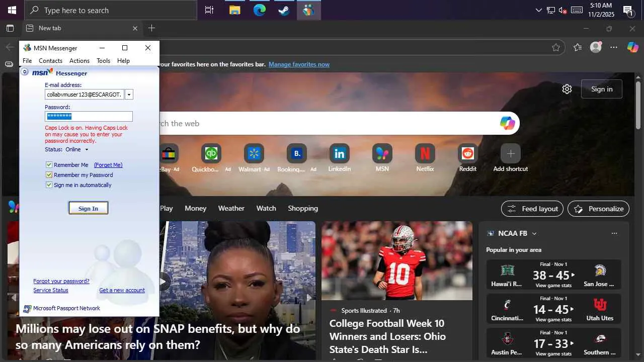Click the e-mail address input field

click(85, 95)
